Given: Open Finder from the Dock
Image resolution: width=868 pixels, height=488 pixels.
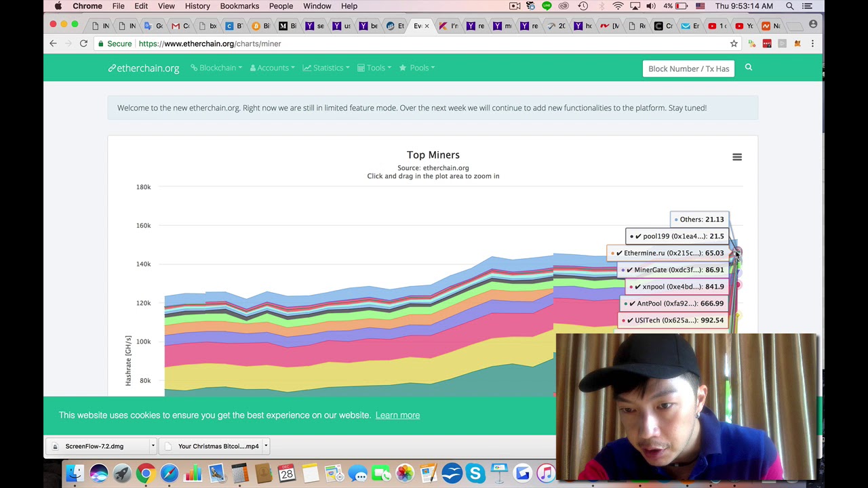Looking at the screenshot, I should point(75,473).
